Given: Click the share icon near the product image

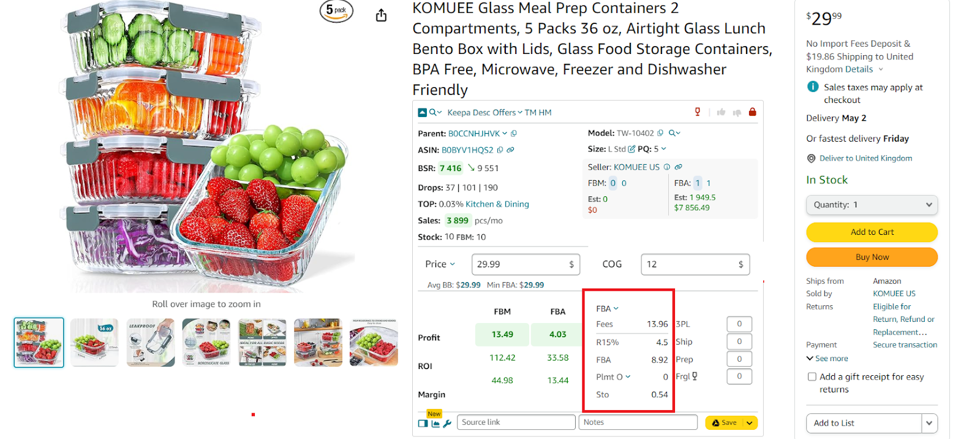Looking at the screenshot, I should pos(380,15).
